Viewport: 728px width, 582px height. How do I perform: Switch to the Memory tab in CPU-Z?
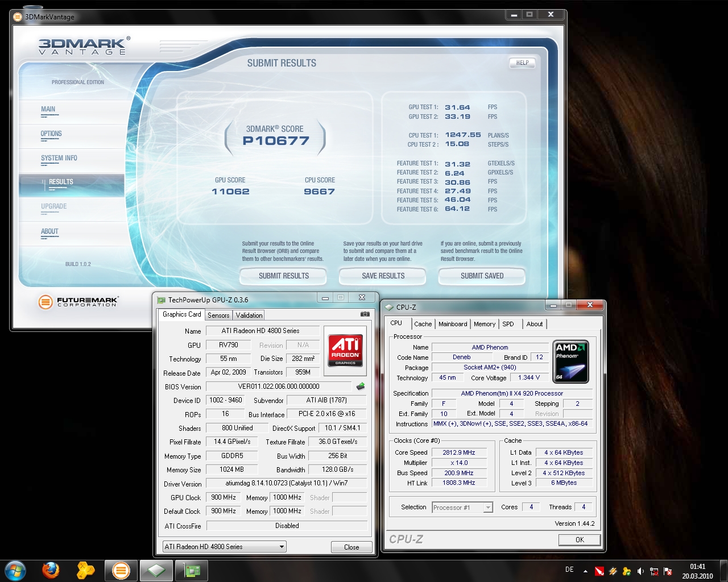coord(485,324)
